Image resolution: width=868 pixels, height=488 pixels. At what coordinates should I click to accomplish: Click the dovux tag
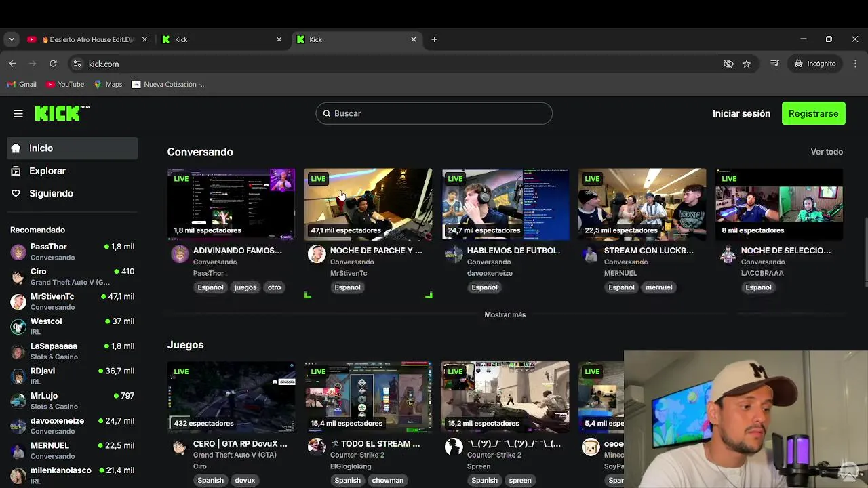click(x=245, y=480)
